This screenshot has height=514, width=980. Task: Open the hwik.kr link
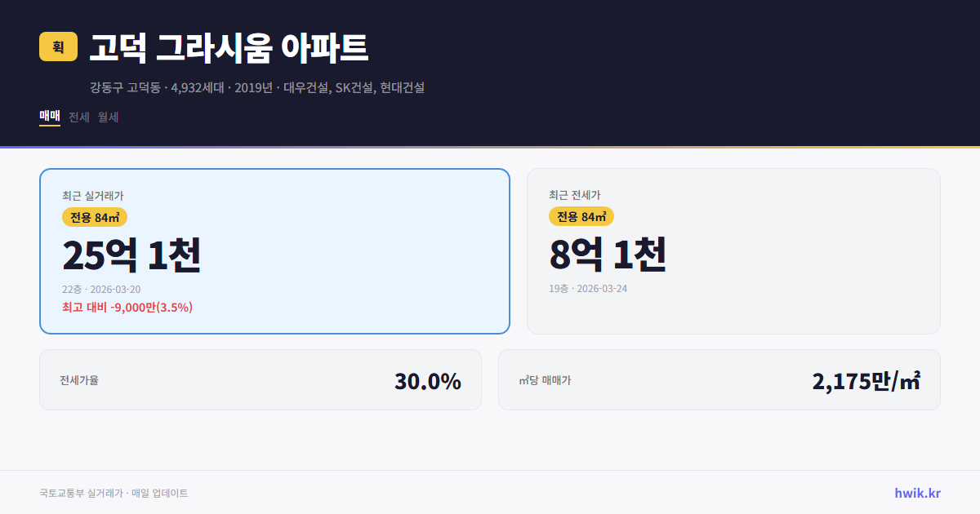pyautogui.click(x=916, y=492)
